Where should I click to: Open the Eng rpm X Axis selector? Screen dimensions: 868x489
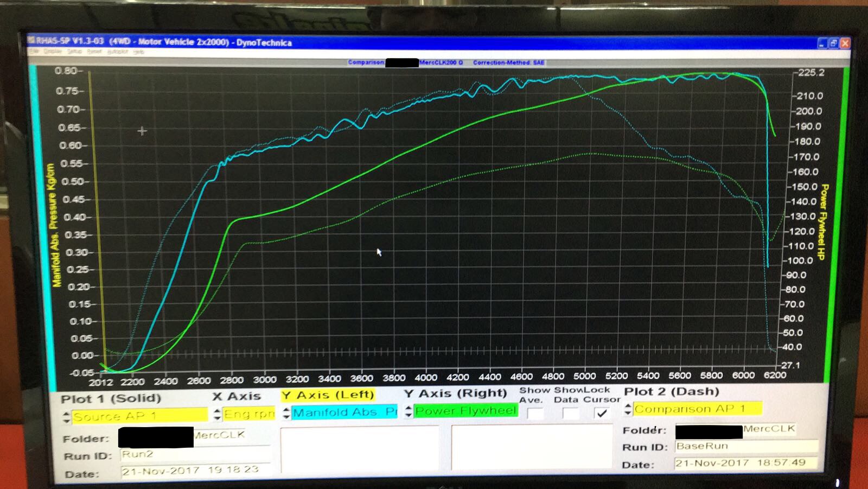[249, 414]
